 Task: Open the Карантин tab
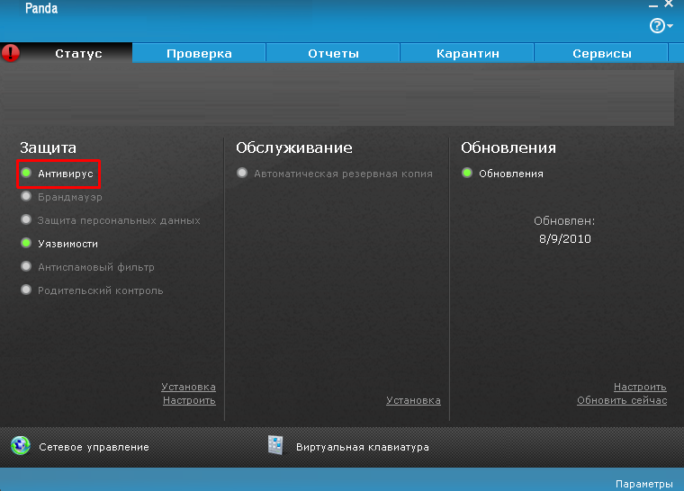(468, 53)
